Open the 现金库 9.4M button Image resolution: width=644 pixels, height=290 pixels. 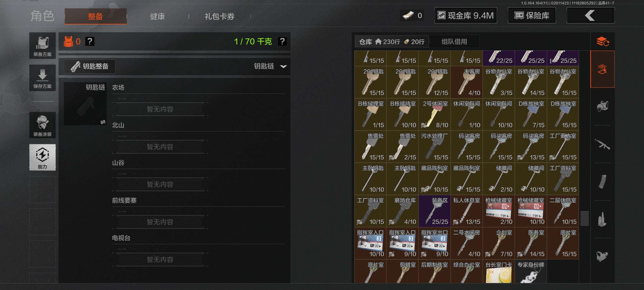tap(466, 15)
